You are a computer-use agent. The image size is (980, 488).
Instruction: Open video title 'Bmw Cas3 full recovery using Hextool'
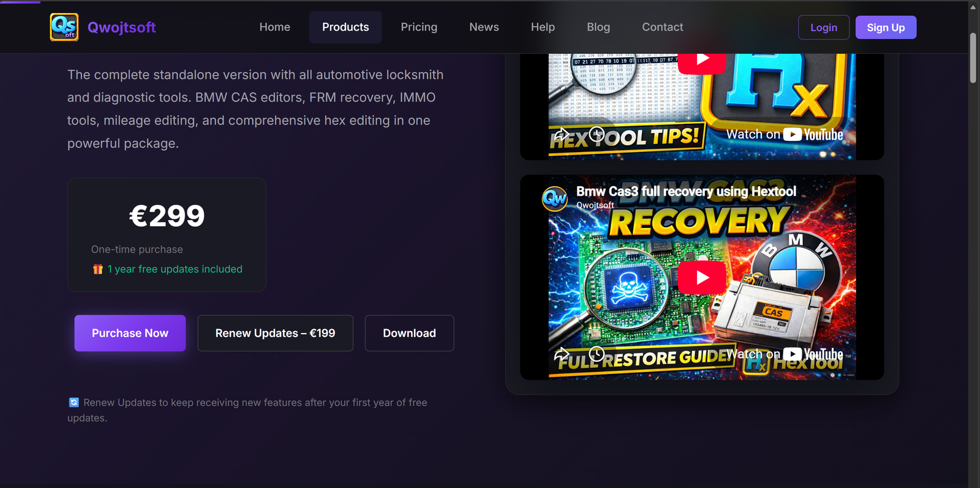(x=686, y=191)
